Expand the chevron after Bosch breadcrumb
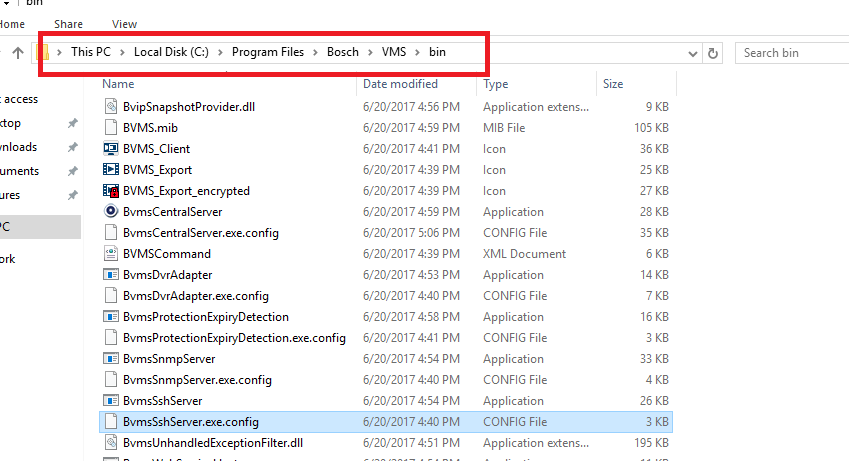Screen dimensions: 849x461 (x=370, y=52)
